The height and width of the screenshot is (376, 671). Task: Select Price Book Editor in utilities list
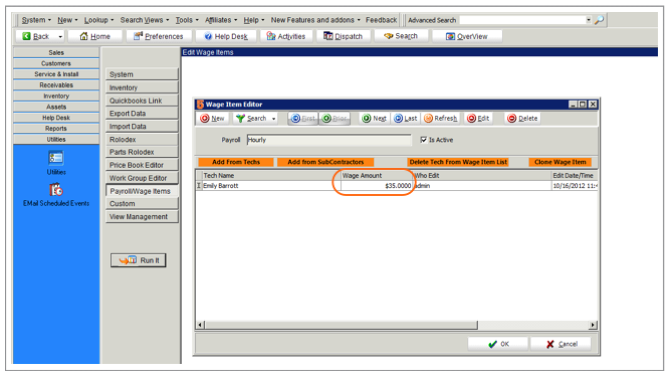click(142, 165)
